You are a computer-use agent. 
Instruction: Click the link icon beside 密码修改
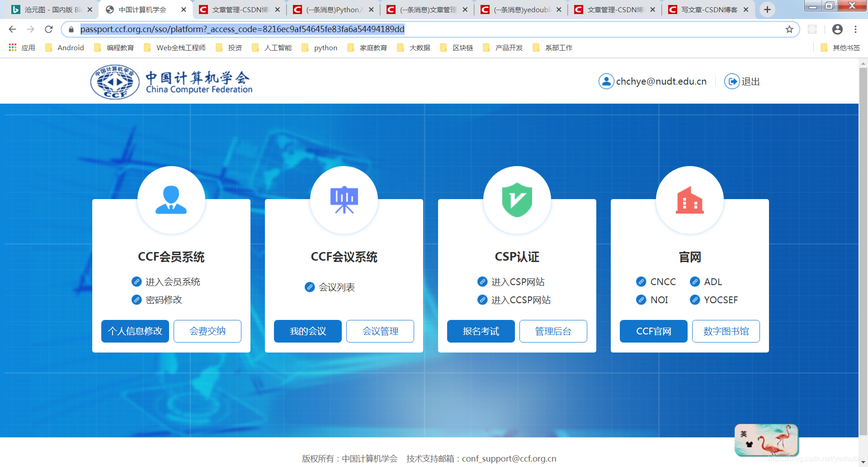pyautogui.click(x=137, y=300)
